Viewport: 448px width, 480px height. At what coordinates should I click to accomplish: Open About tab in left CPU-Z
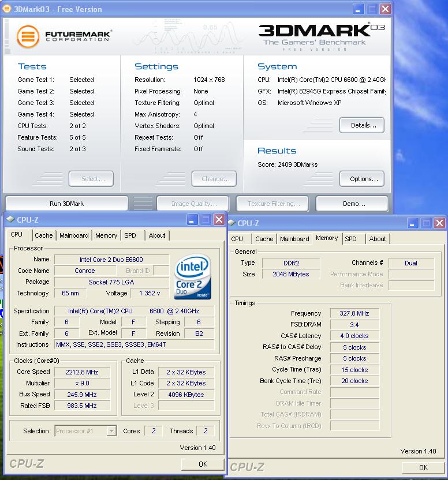click(x=157, y=235)
